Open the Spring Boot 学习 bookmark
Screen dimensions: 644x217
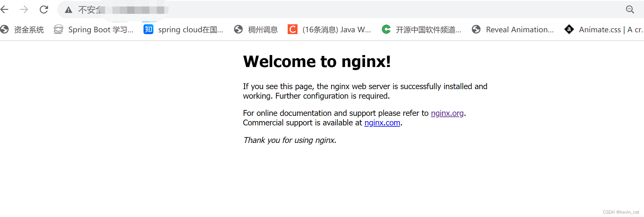click(93, 30)
